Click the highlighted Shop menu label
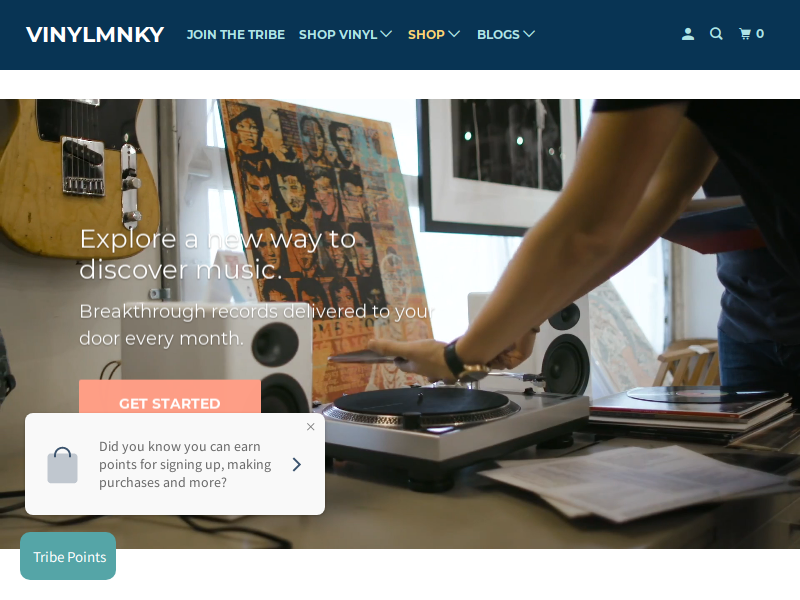The width and height of the screenshot is (800, 600). pos(426,35)
